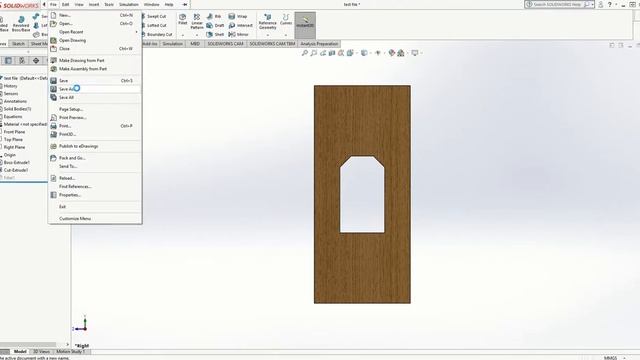Click New in the File menu
640x360 pixels.
click(95, 15)
